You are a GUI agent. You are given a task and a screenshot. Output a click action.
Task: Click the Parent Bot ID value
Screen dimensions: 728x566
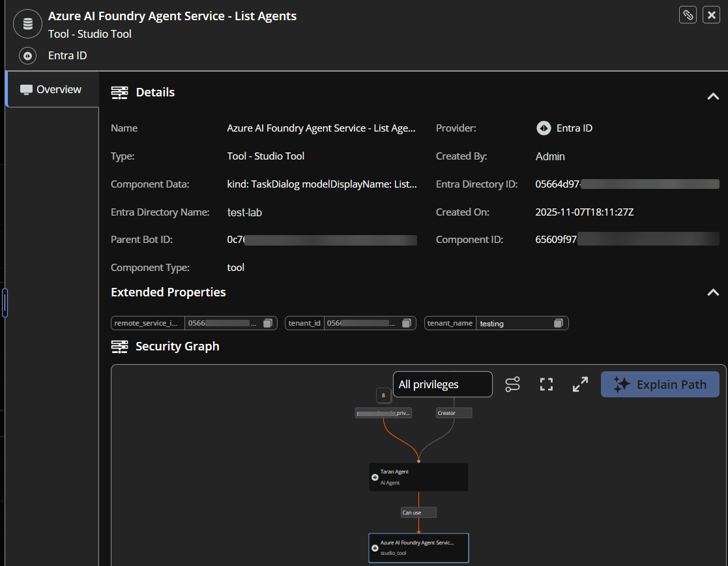click(x=322, y=240)
